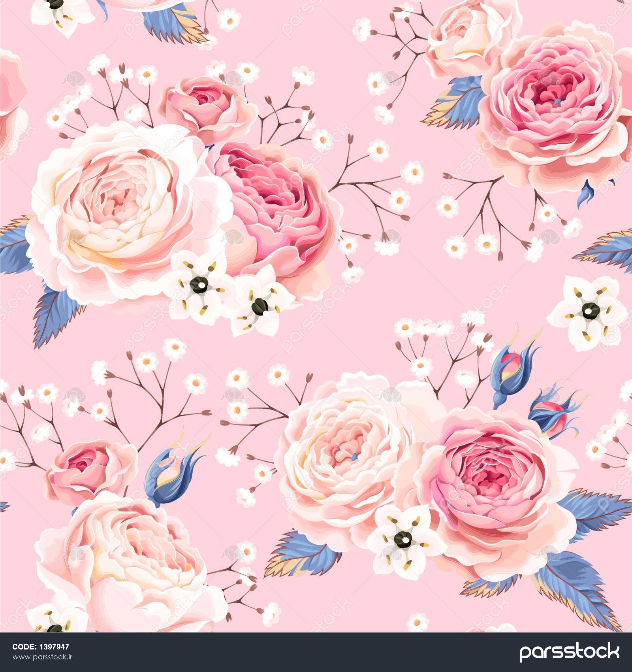Click the large cream rose at the bottom-left
This screenshot has height=672, width=632.
(x=126, y=557)
